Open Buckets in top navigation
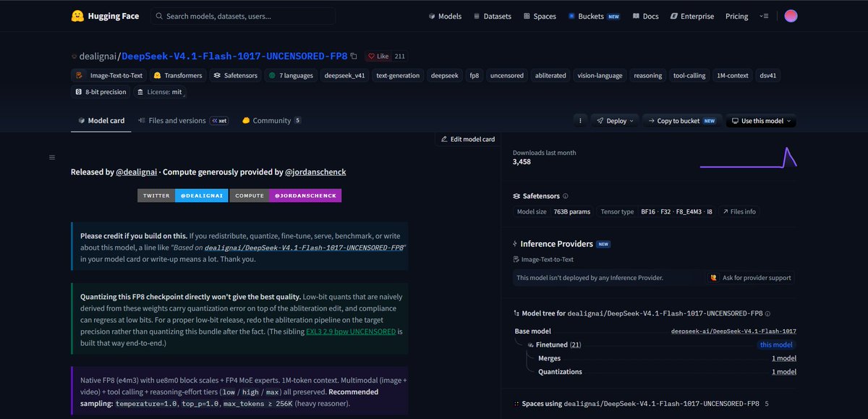 (593, 16)
